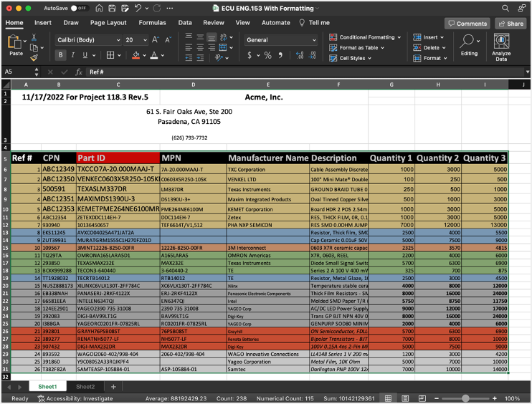Click the Name Box showing A5
The height and width of the screenshot is (404, 532).
[x=19, y=72]
